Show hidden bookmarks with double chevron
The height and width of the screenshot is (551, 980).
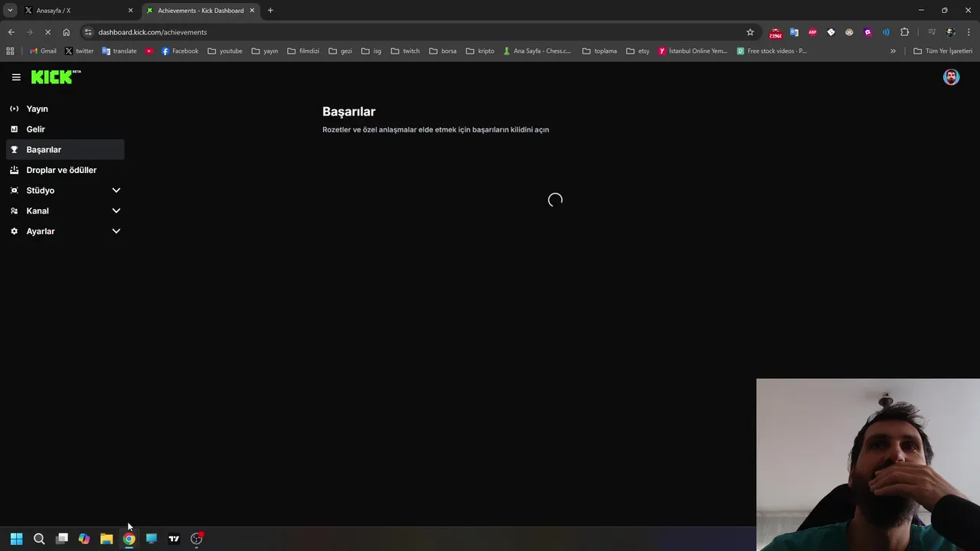pos(893,51)
